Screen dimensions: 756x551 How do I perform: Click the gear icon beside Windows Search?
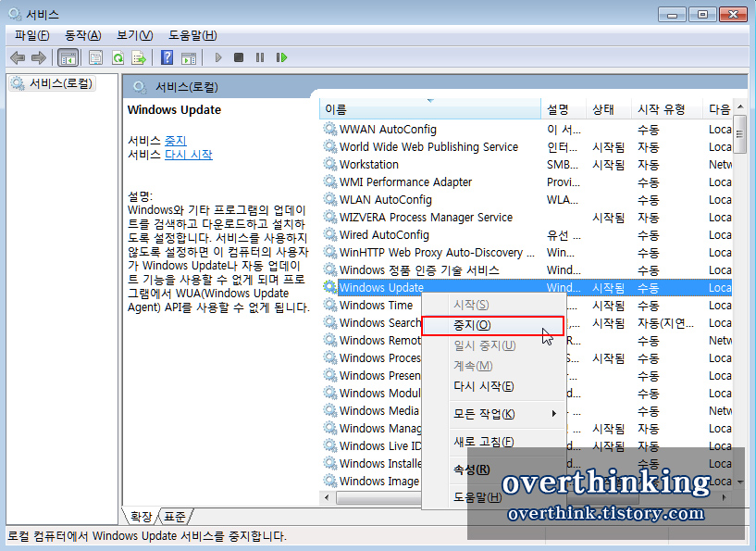(x=329, y=322)
